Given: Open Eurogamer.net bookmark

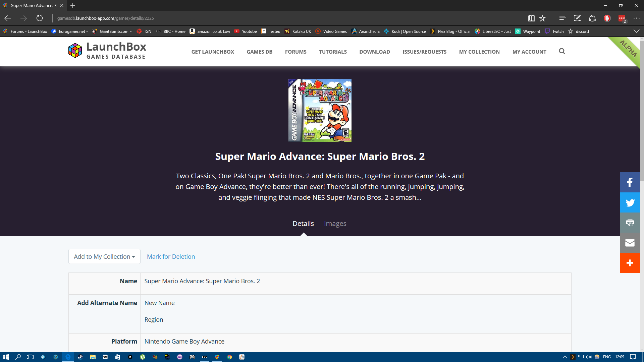Looking at the screenshot, I should pyautogui.click(x=70, y=31).
